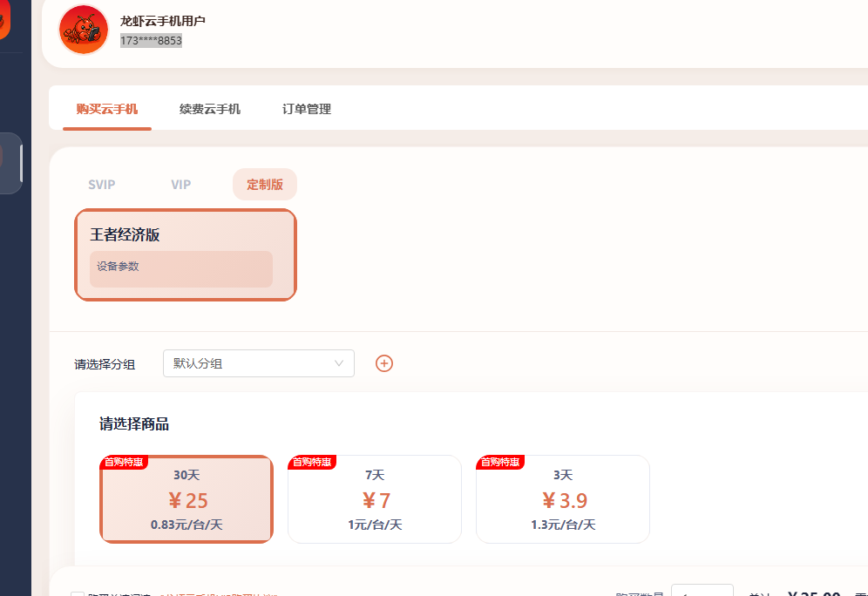Screen dimensions: 868x596
Task: Choose the 王者经济版 device card
Action: [186, 255]
